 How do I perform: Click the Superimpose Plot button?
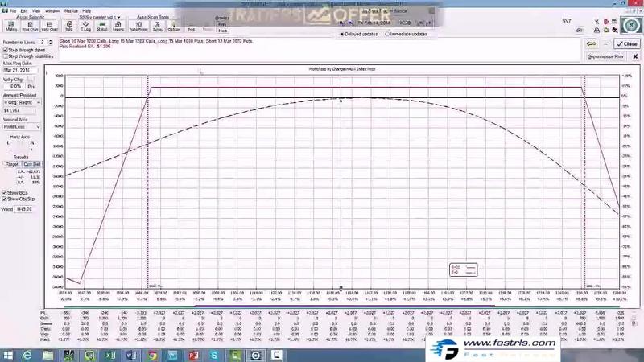[x=605, y=56]
